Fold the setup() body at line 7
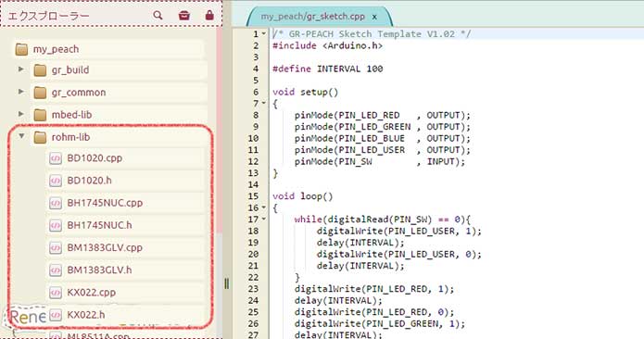Screen dimensions: 644x339 [x=264, y=104]
